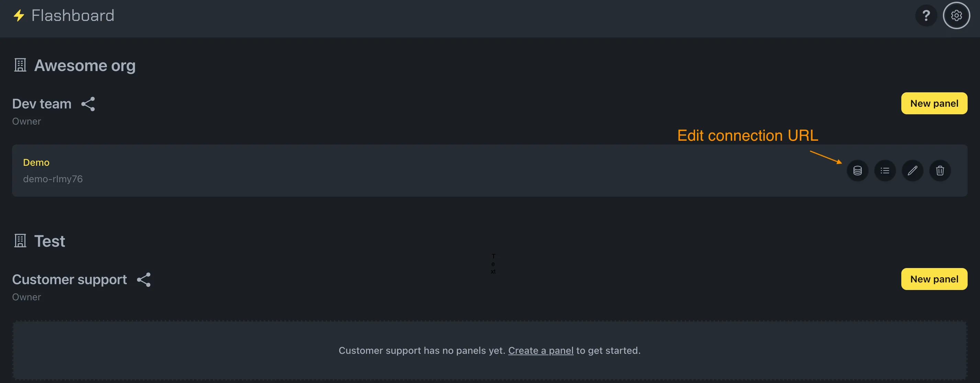
Task: Select the Demo panel title
Action: tap(36, 162)
